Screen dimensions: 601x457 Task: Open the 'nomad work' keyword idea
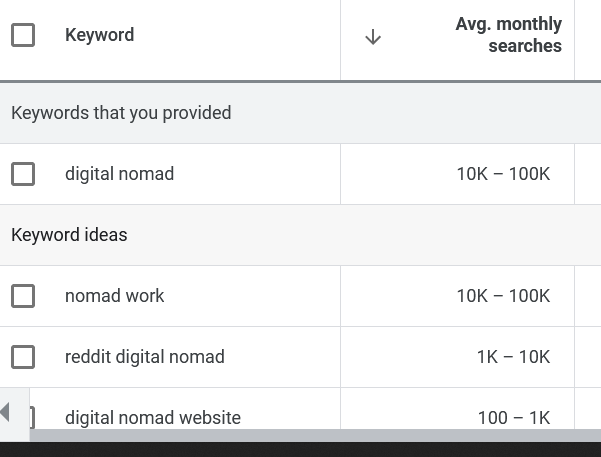114,296
